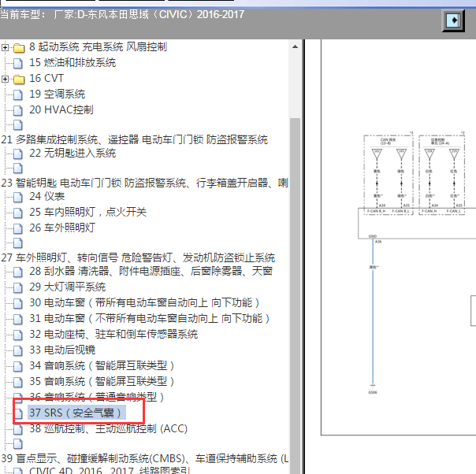Click document icon beside 38 巡航控制
This screenshot has height=474, width=476.
coord(18,429)
